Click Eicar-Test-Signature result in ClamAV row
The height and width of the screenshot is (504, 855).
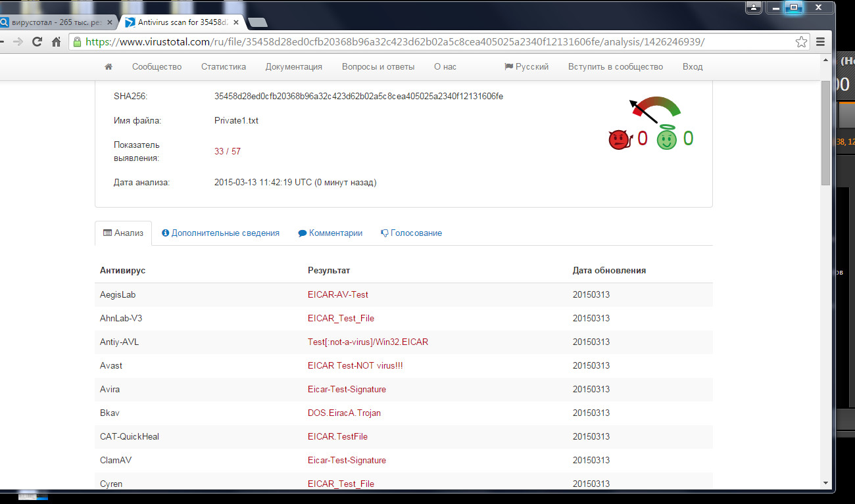tap(347, 460)
